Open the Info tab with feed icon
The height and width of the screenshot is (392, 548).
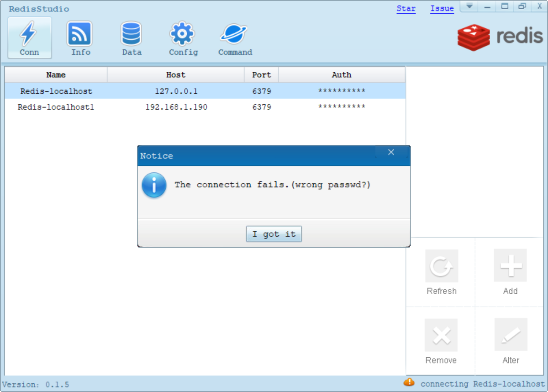coord(80,38)
